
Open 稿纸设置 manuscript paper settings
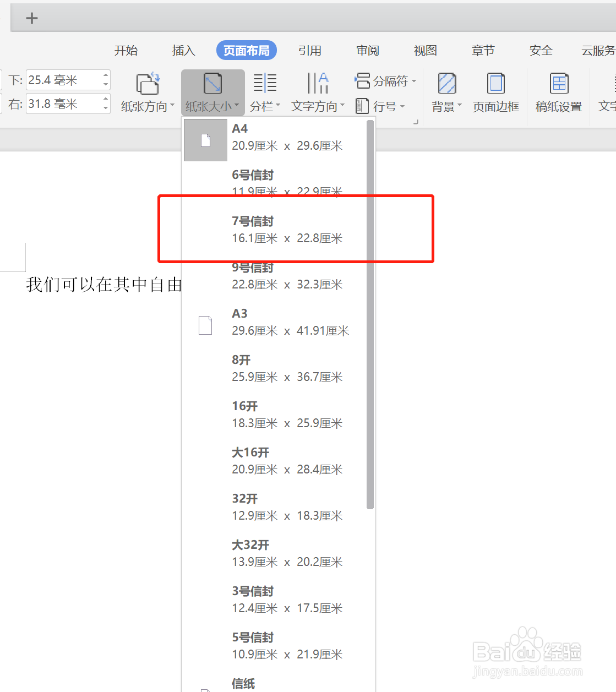tap(559, 92)
